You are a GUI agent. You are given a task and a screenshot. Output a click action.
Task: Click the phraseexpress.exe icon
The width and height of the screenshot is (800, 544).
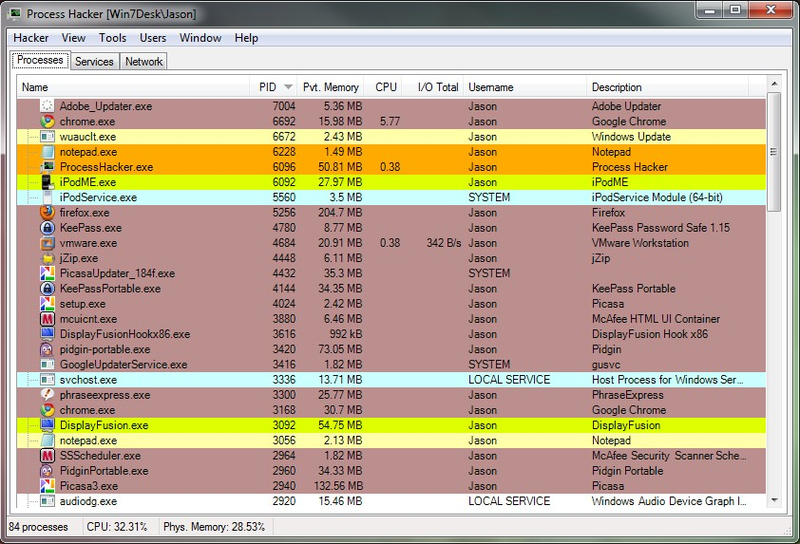pos(47,394)
